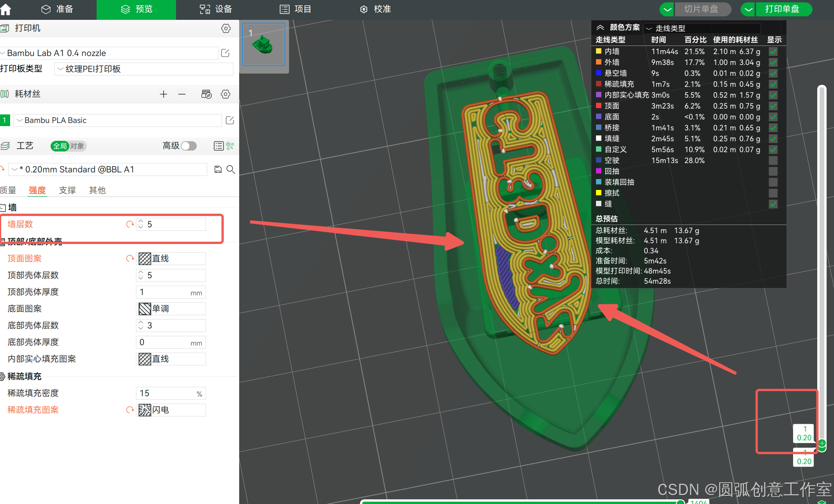Edit the Bambu Lab A1 printer preset

[225, 53]
